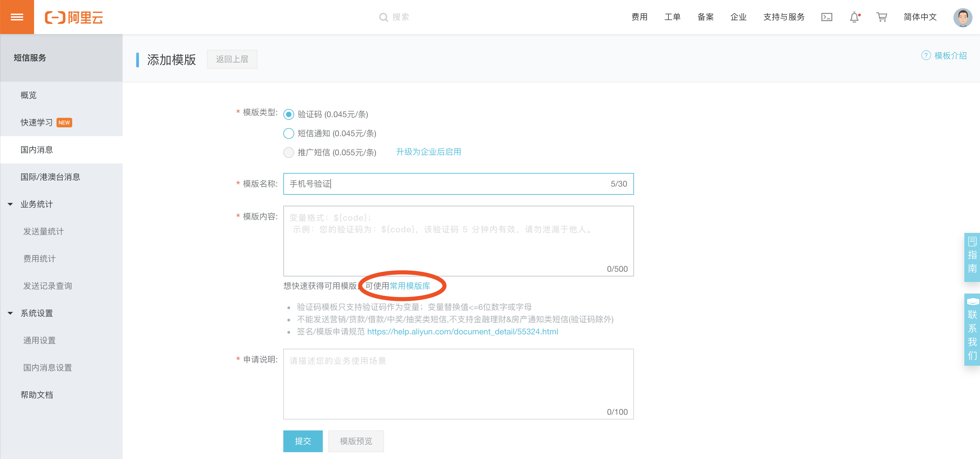Select the 推广短信 template type
The width and height of the screenshot is (980, 459).
tap(289, 153)
